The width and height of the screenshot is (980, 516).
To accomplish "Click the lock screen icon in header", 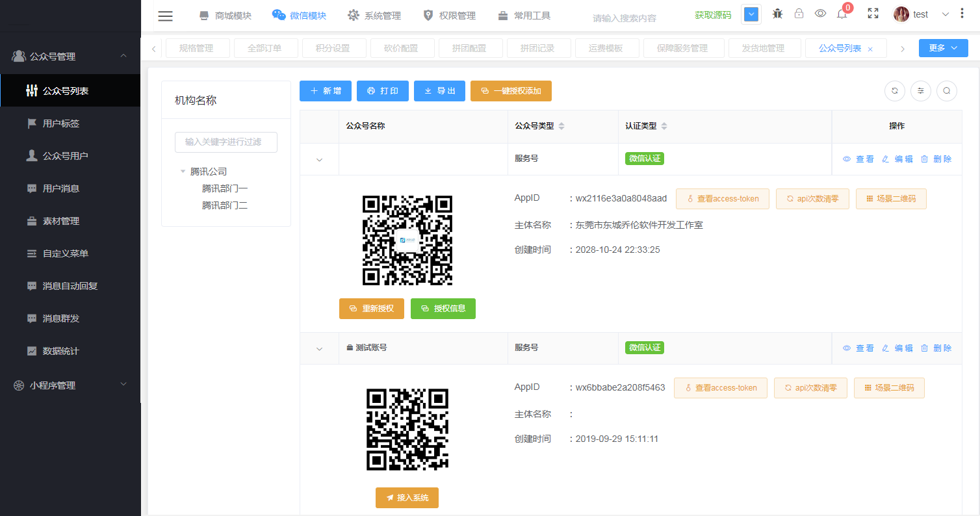I will coord(799,14).
